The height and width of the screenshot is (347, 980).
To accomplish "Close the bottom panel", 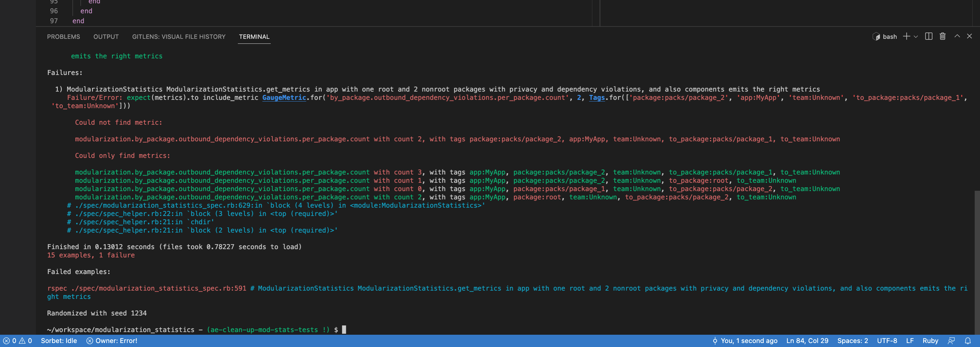I will point(969,36).
